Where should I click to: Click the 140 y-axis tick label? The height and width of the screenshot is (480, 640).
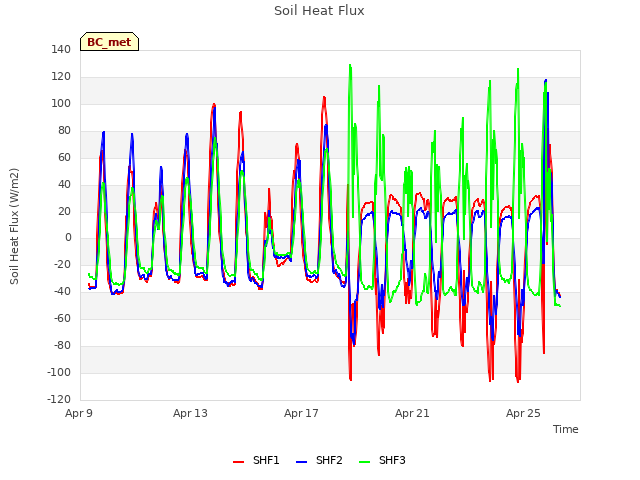pos(61,49)
